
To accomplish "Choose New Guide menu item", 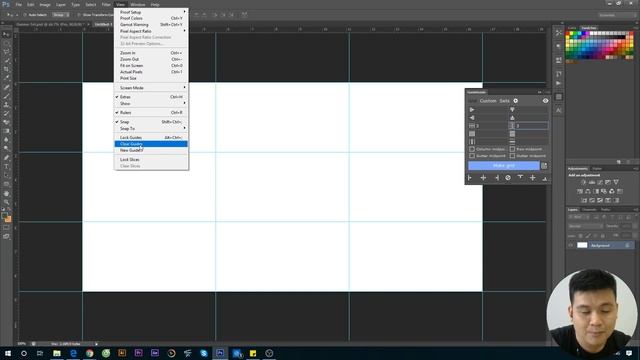I will [x=151, y=150].
